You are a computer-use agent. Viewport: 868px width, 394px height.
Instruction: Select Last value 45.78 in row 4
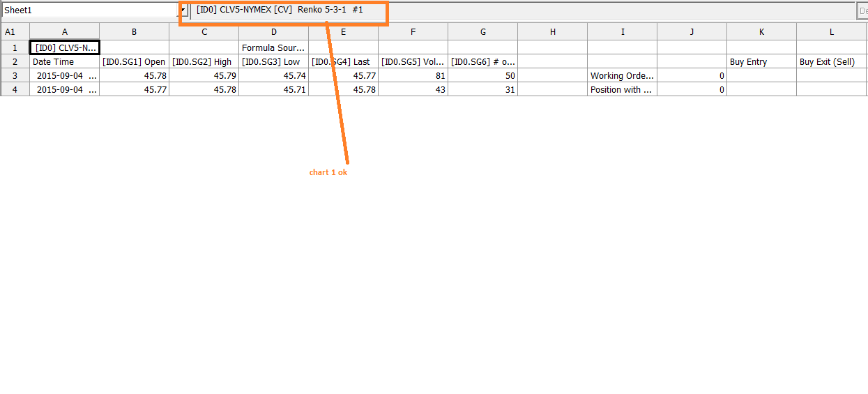(x=344, y=89)
